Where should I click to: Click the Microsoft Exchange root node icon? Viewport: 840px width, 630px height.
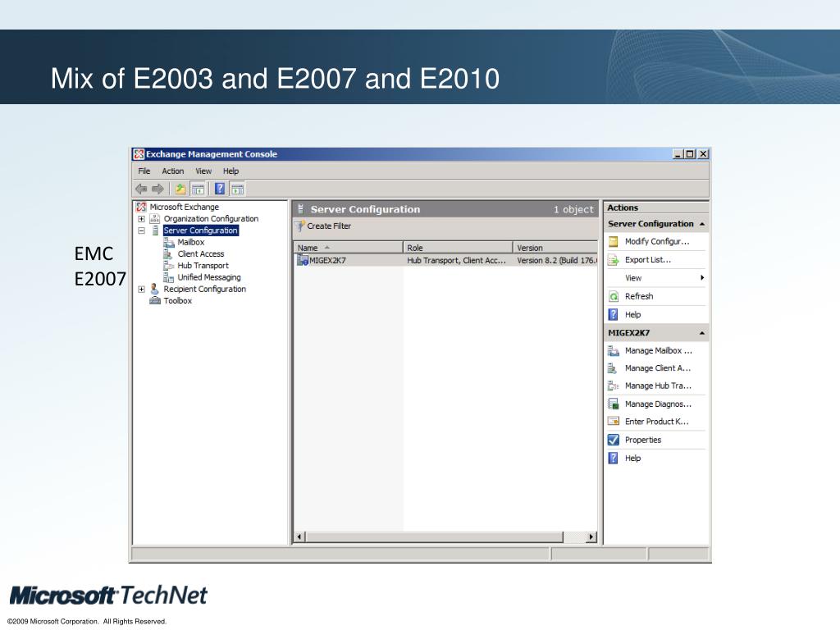[141, 207]
